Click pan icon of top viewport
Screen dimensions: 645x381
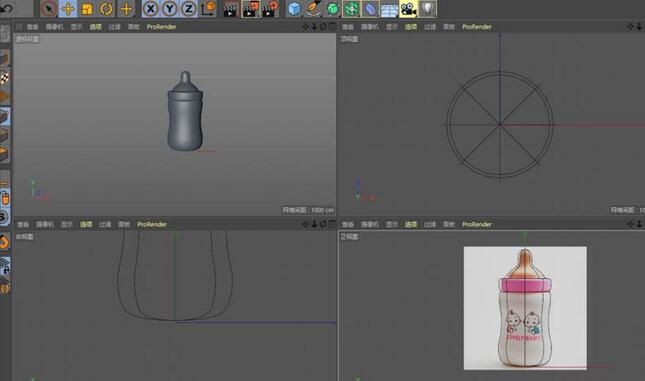pos(631,27)
